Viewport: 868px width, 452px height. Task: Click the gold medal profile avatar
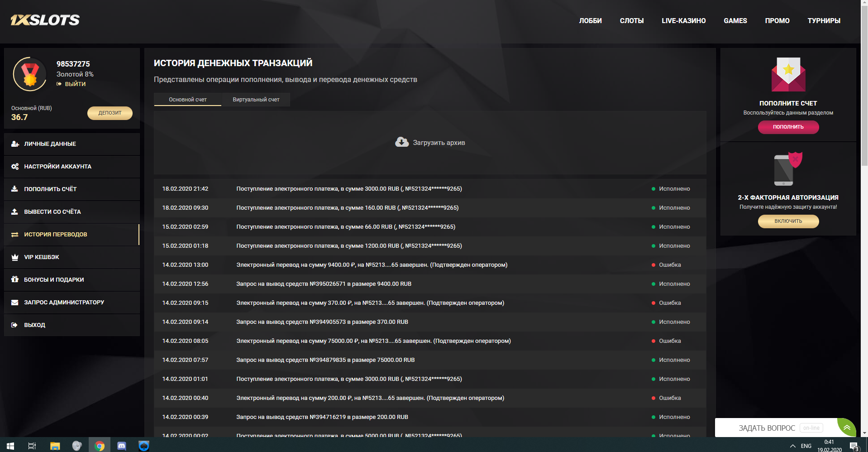pyautogui.click(x=30, y=74)
